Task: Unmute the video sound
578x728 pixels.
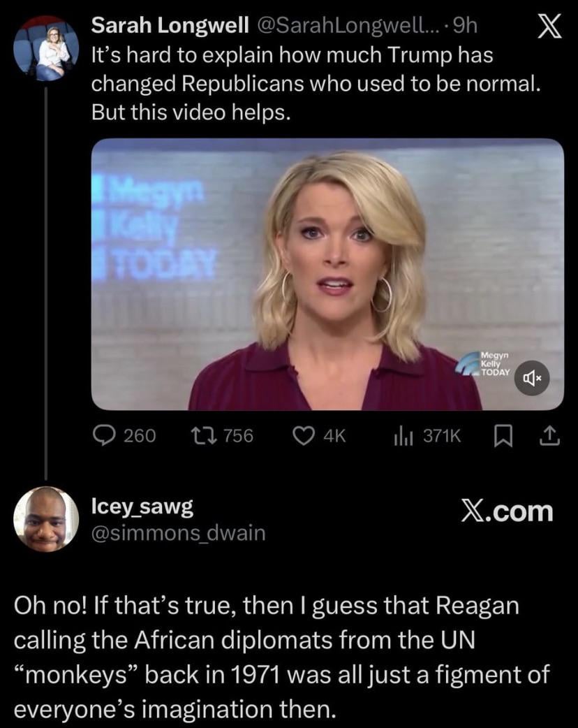Action: [x=533, y=378]
